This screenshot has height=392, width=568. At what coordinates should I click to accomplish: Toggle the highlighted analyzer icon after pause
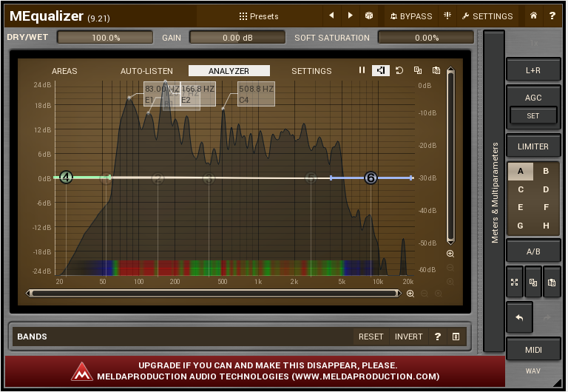click(x=381, y=70)
